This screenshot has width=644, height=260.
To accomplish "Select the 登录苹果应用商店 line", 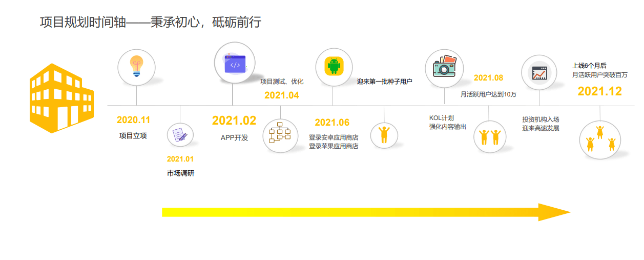I will 334,146.
